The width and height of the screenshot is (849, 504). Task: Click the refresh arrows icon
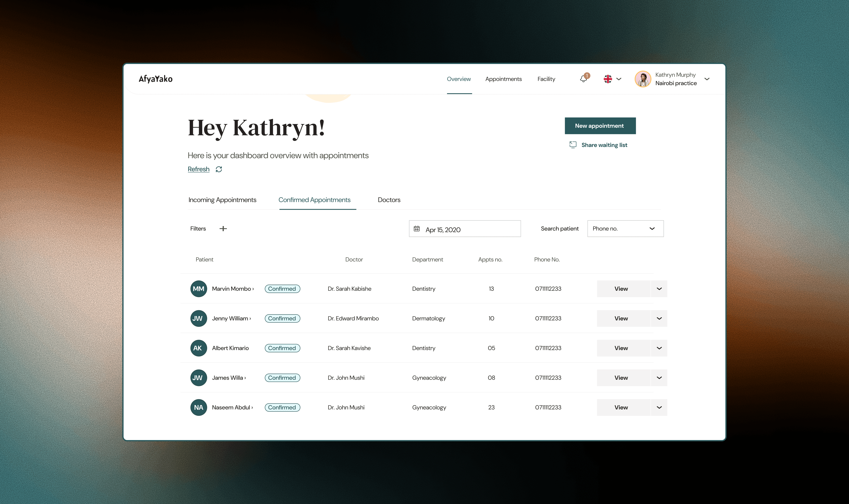(x=219, y=169)
